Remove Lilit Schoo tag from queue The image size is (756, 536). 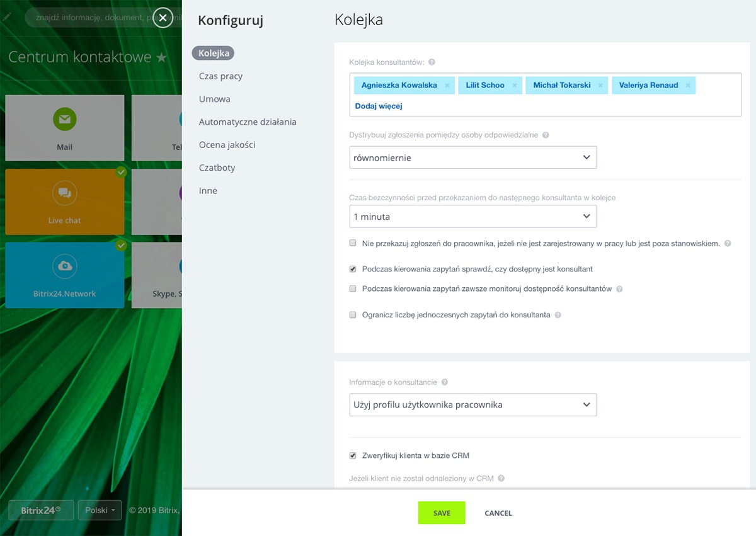(515, 86)
